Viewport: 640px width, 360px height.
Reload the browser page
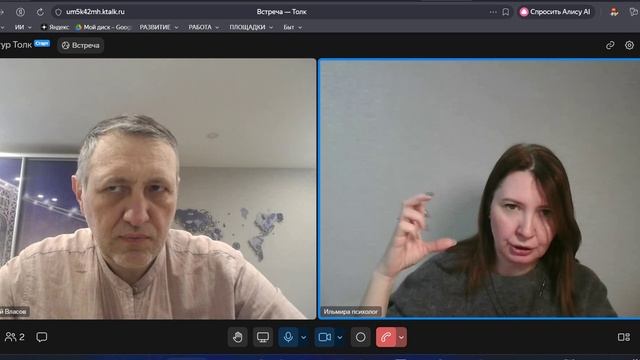coord(40,12)
